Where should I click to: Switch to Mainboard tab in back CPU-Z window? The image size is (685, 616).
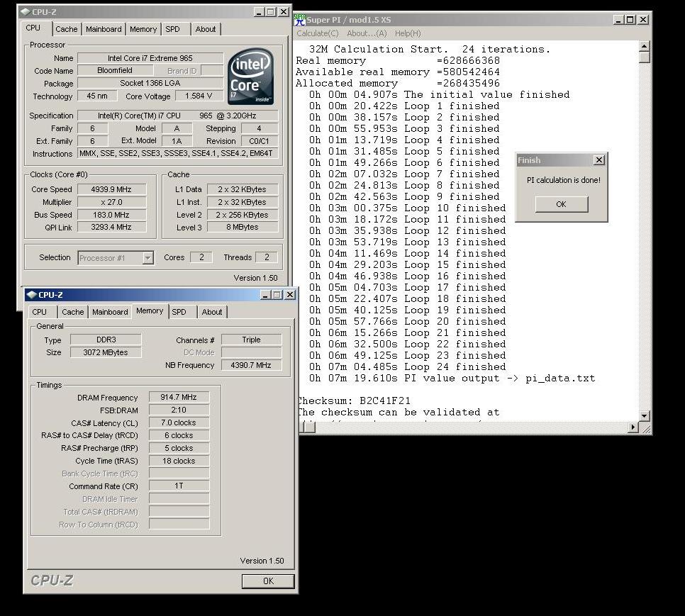pos(104,29)
